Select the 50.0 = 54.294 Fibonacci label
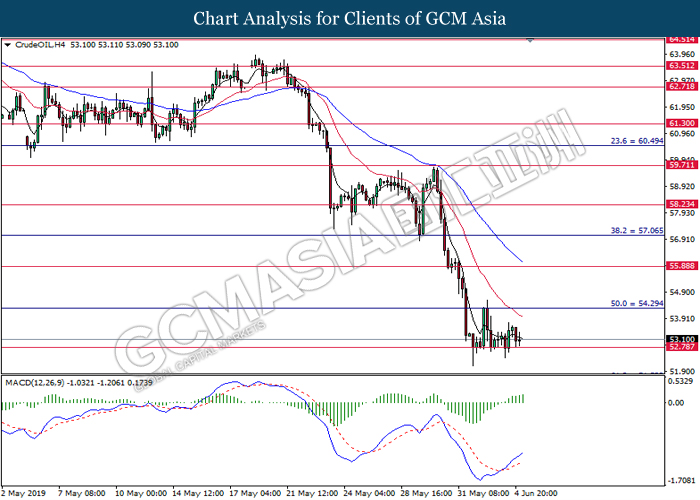This screenshot has width=700, height=500. 637,304
